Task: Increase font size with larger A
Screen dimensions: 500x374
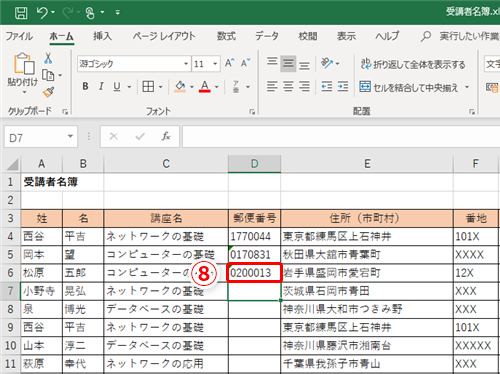Action: pyautogui.click(x=230, y=63)
